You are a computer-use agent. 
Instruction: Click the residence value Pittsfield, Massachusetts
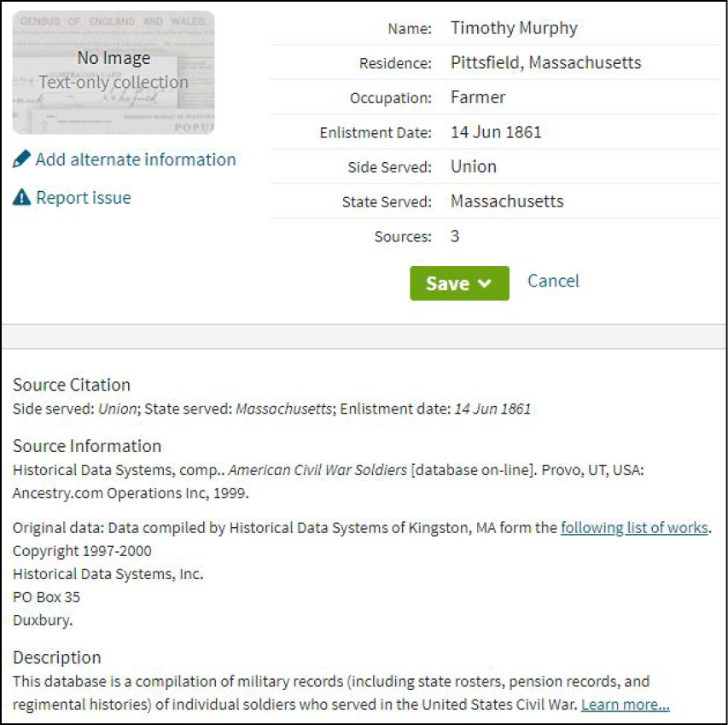545,63
